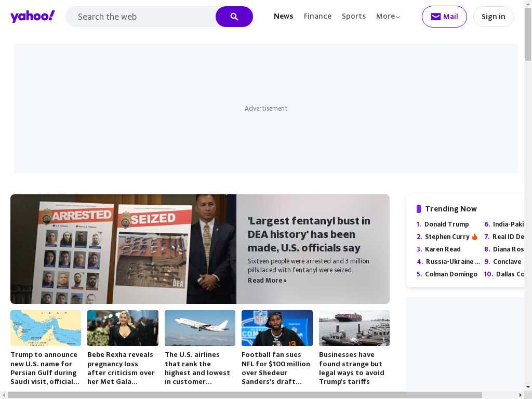The image size is (532, 399).
Task: Open the News tab
Action: pos(283,16)
